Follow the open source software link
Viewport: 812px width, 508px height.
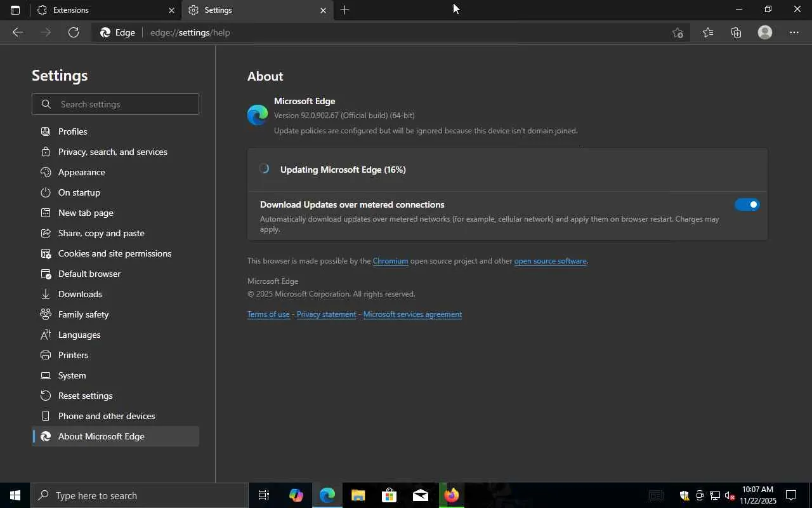550,261
